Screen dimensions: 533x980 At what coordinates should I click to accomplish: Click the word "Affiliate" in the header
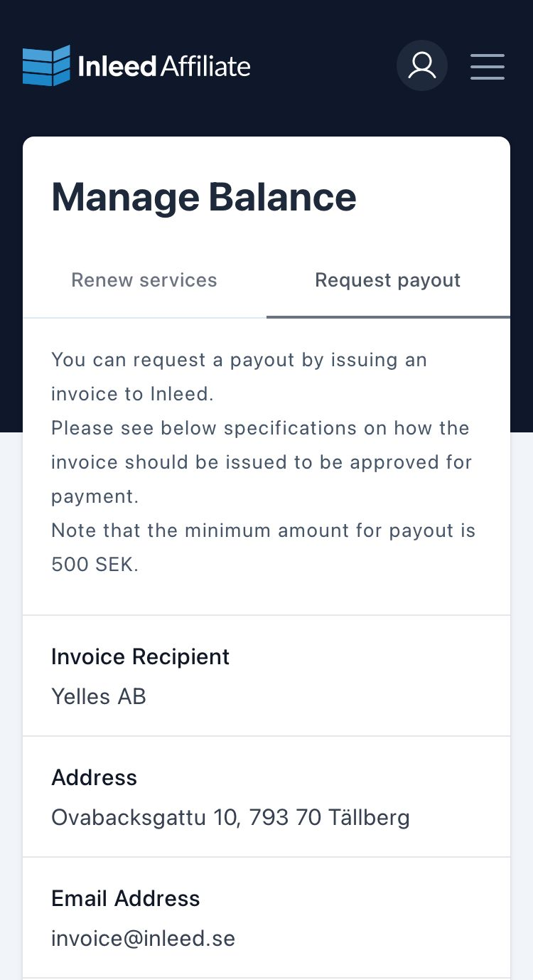(205, 66)
